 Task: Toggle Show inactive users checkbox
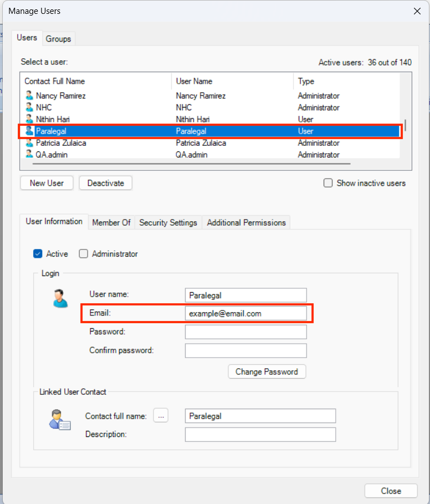tap(328, 183)
